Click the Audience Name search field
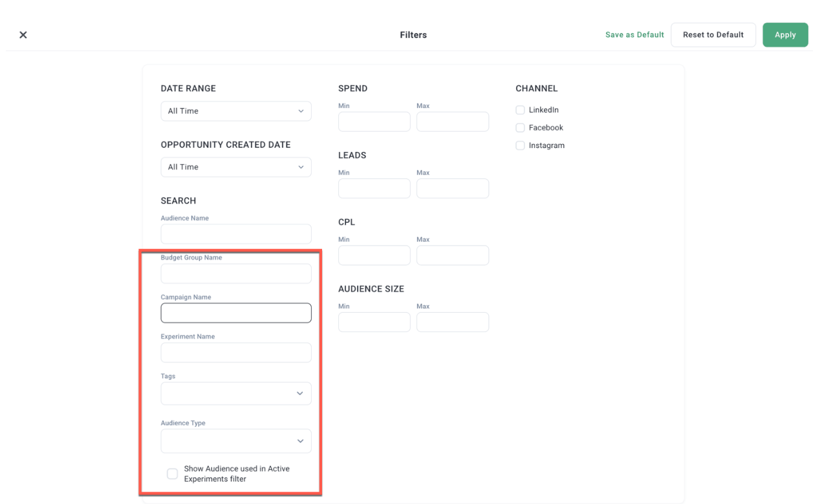The height and width of the screenshot is (504, 833). [x=235, y=233]
